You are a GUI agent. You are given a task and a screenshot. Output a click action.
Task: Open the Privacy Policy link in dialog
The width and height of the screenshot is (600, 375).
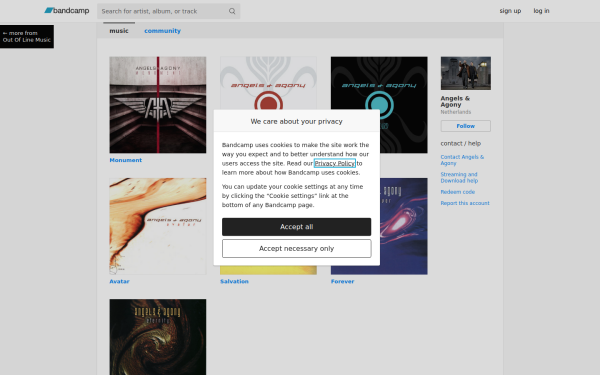(x=335, y=163)
